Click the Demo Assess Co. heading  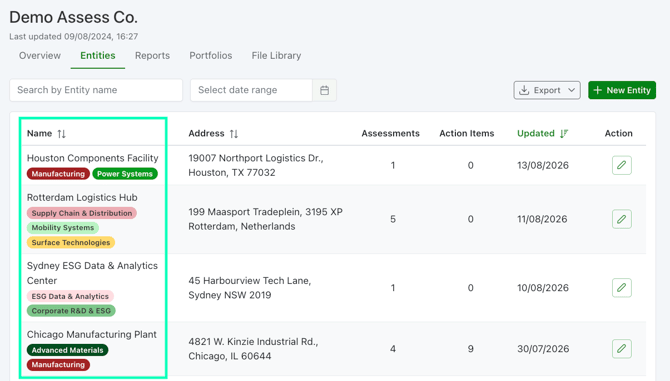(x=73, y=18)
